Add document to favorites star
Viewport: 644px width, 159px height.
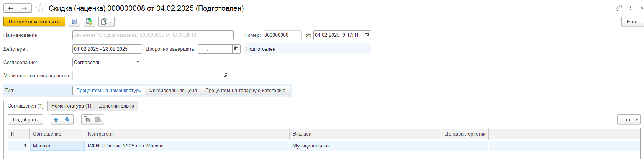(x=40, y=8)
